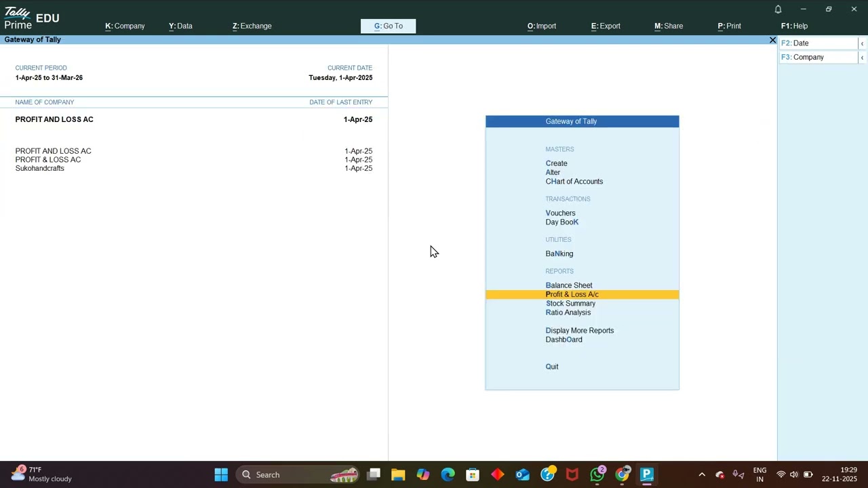
Task: Open the E: Export menu
Action: click(606, 26)
